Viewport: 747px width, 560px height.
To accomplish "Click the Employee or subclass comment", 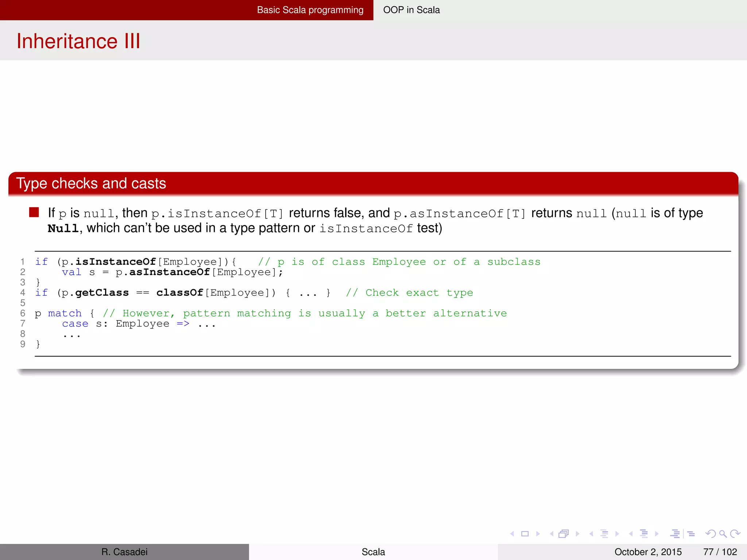I will [x=399, y=262].
